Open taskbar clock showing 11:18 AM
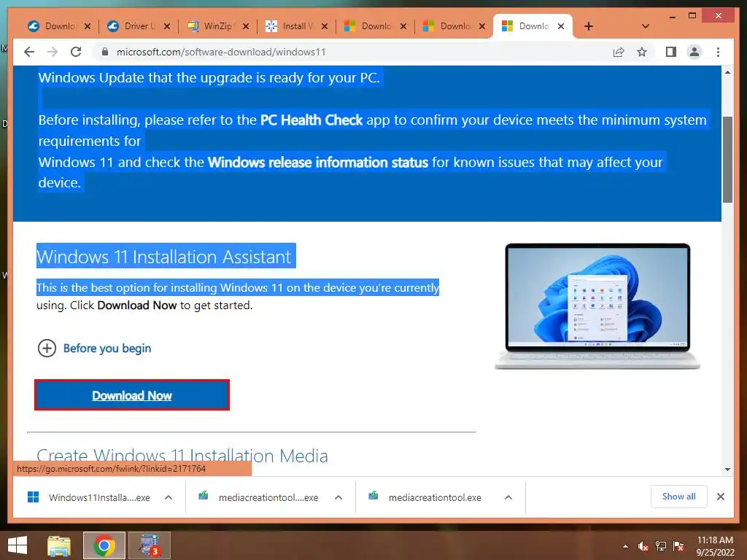 pyautogui.click(x=715, y=546)
